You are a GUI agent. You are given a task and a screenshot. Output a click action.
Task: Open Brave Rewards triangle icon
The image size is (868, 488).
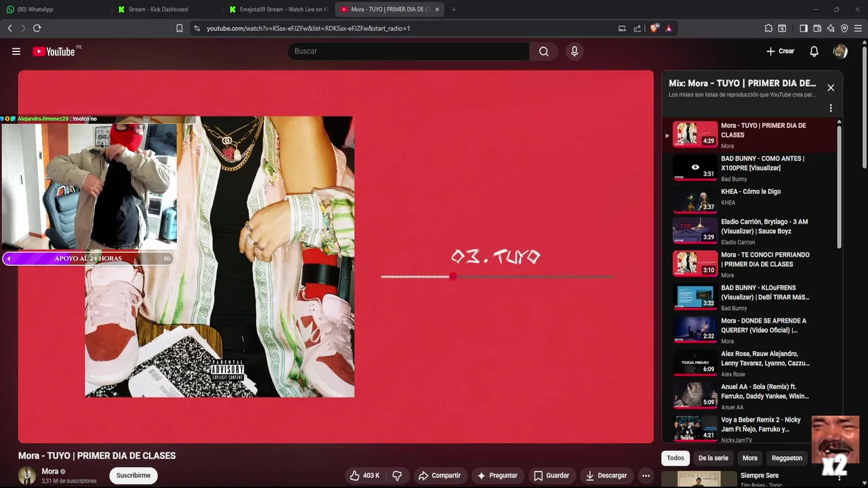click(x=669, y=28)
